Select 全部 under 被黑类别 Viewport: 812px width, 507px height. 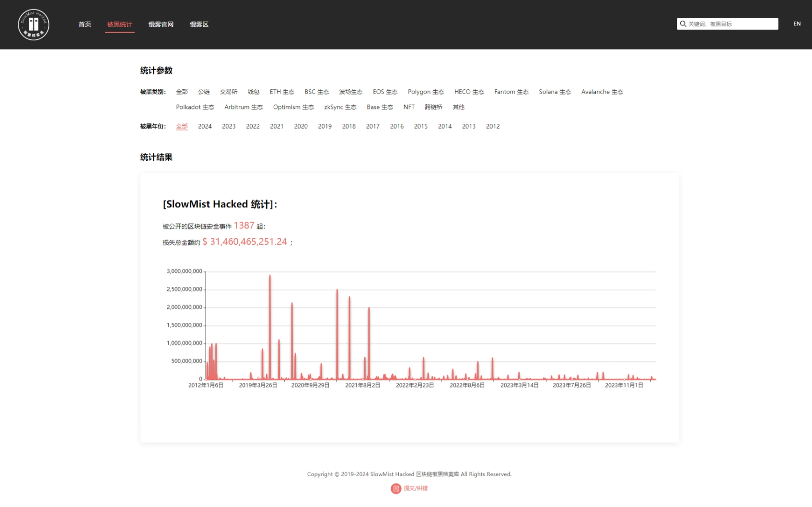[x=182, y=92]
